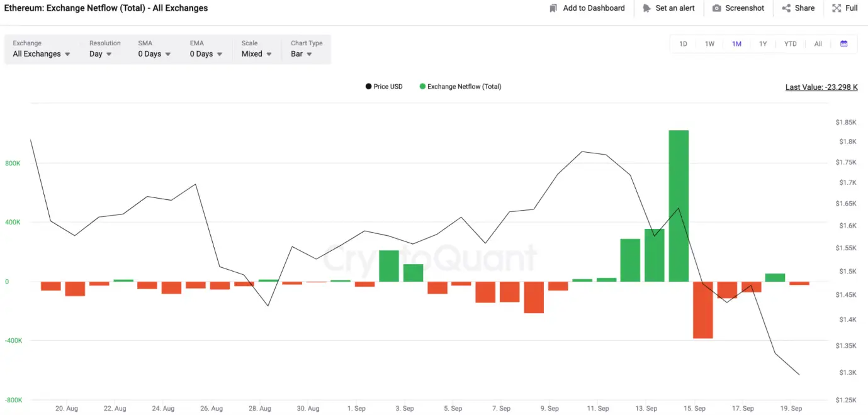Click the Last Value link
Screen dimensions: 868x415
point(821,87)
